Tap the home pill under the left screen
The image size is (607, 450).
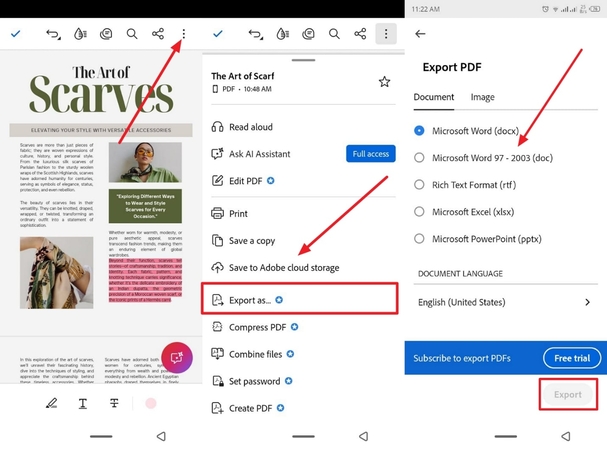[101, 436]
